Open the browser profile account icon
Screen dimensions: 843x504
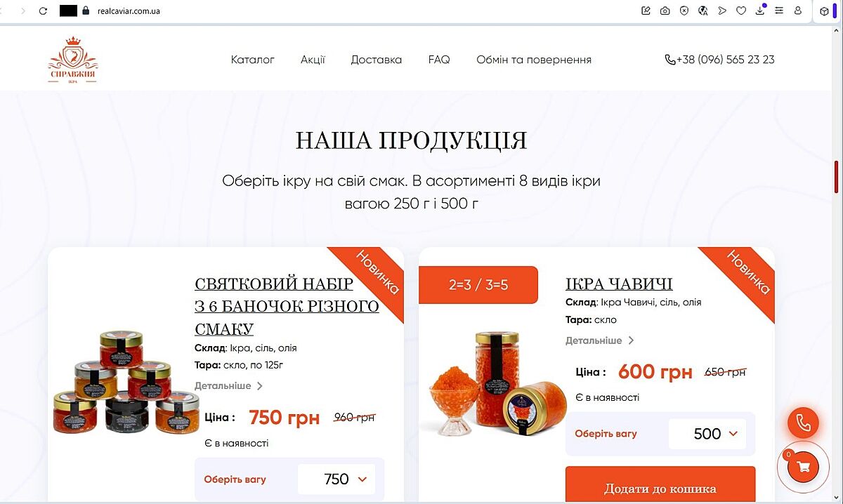(798, 11)
